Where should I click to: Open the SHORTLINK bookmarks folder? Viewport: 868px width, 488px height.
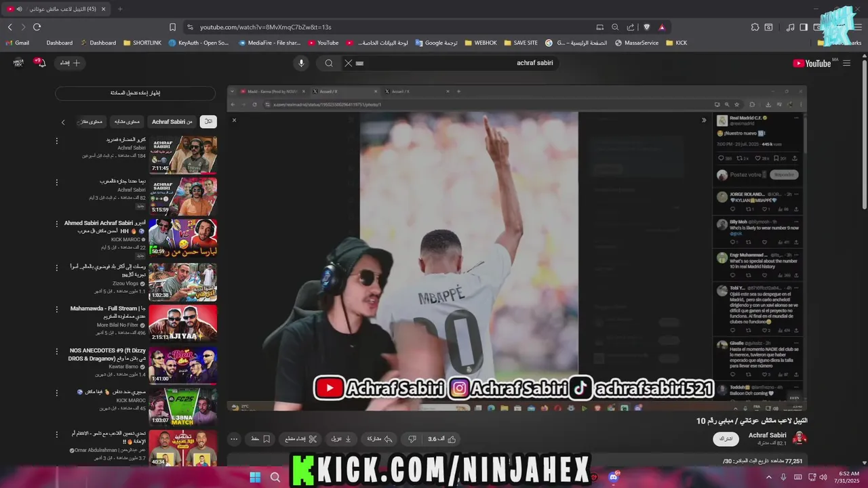click(x=142, y=43)
